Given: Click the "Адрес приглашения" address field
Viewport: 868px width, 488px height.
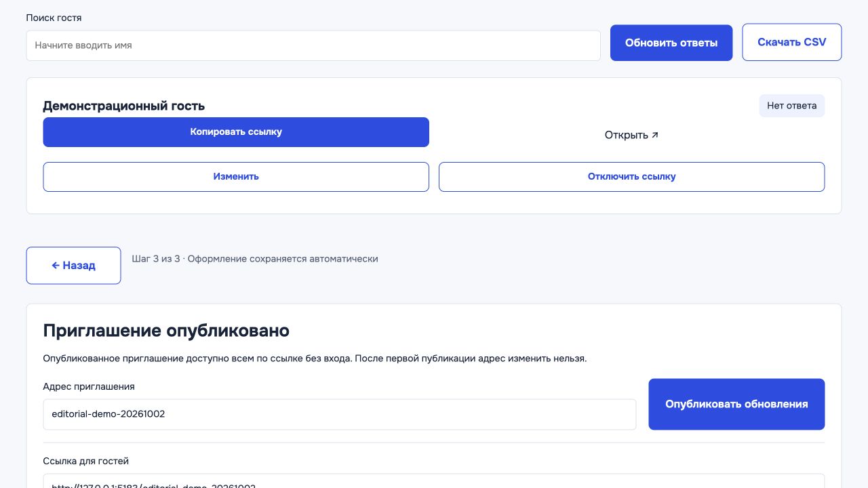Looking at the screenshot, I should coord(340,414).
